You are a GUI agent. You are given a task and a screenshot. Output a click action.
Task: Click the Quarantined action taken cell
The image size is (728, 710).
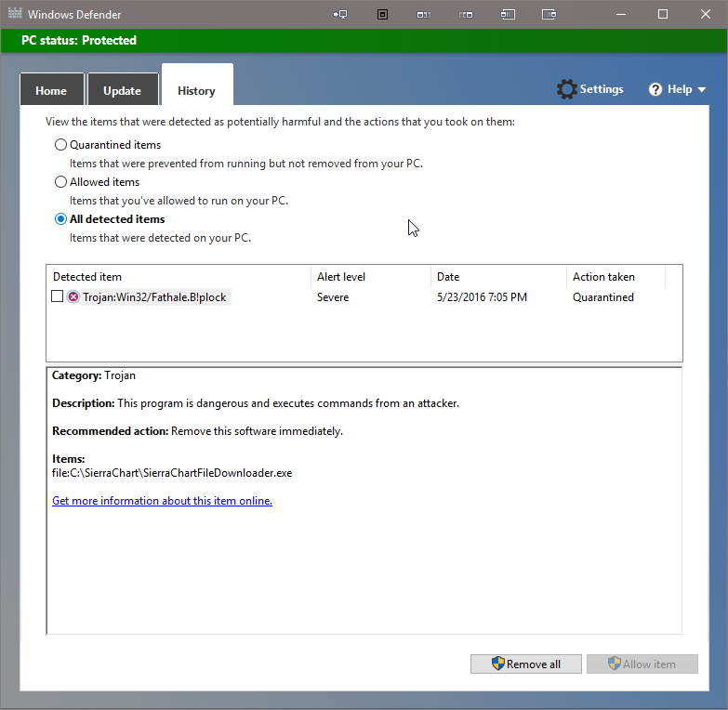coord(603,297)
